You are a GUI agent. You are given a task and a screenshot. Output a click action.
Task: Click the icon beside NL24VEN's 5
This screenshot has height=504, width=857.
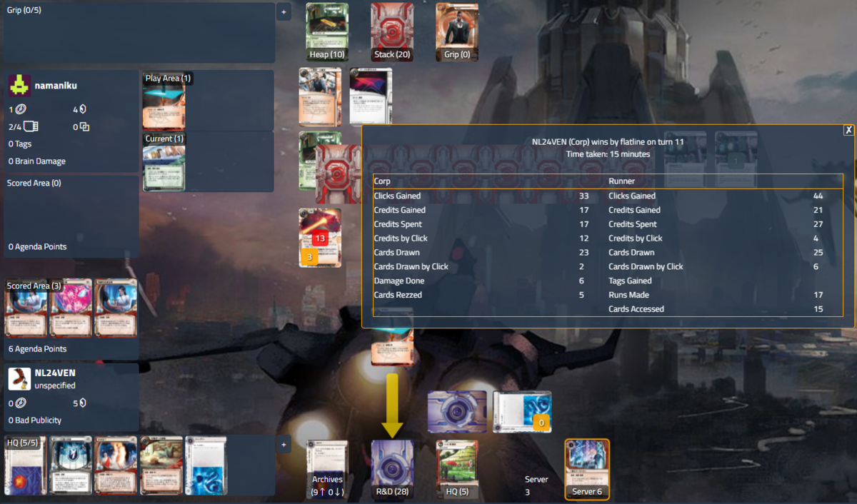pos(83,403)
